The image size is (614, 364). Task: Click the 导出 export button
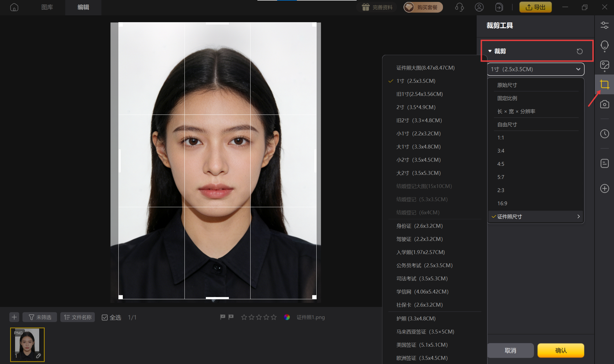[535, 7]
